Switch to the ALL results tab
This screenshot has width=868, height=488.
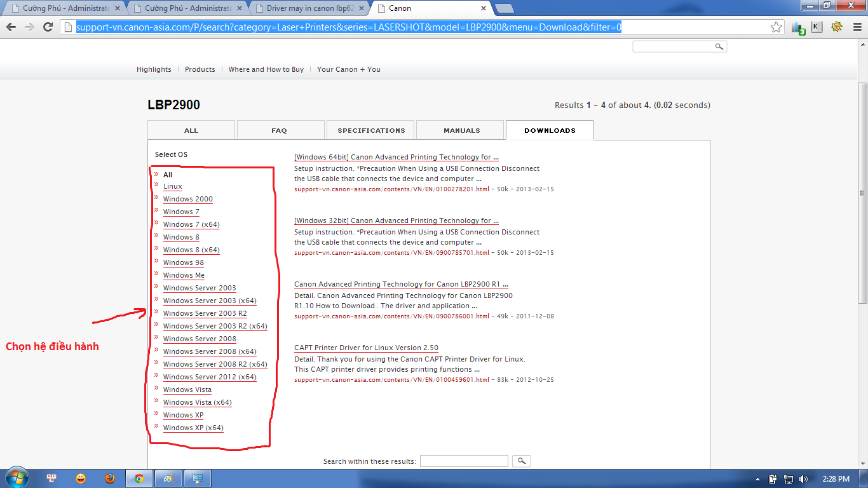191,130
